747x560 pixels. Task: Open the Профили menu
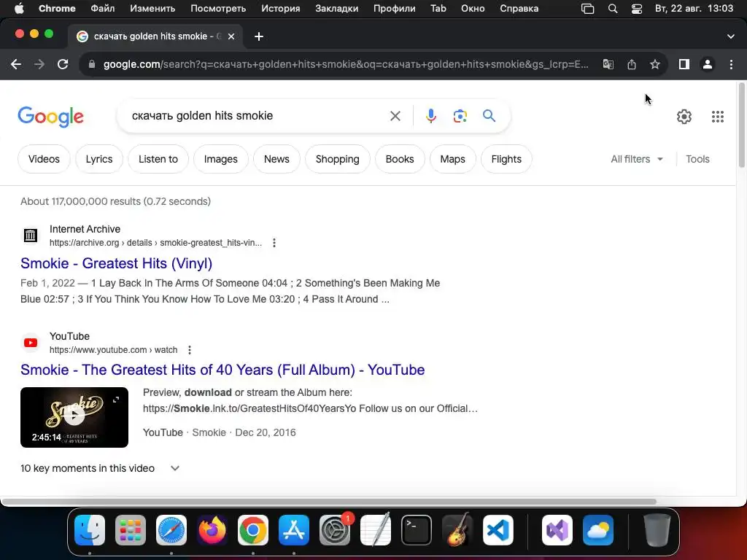[x=394, y=9]
